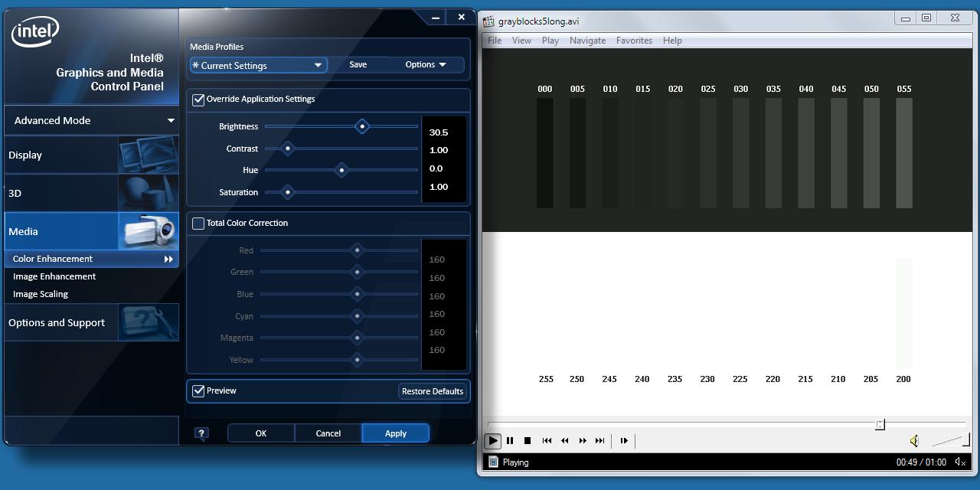Screen dimensions: 980x490
Task: Expand the Advanced Mode dropdown
Action: (92, 120)
